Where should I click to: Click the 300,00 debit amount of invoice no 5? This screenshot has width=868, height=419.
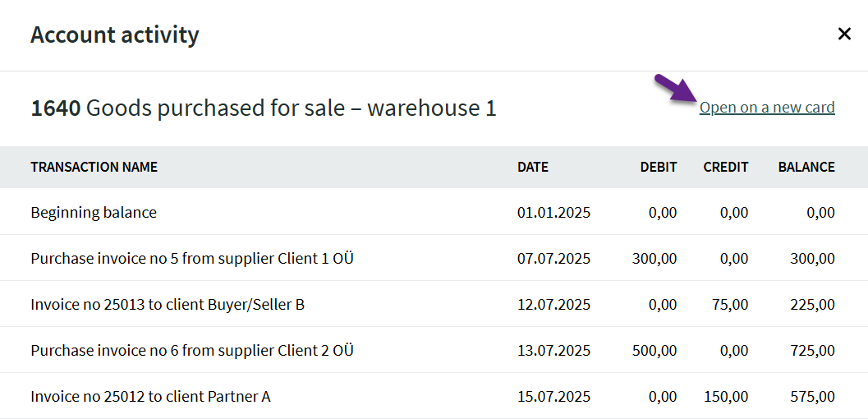[654, 259]
